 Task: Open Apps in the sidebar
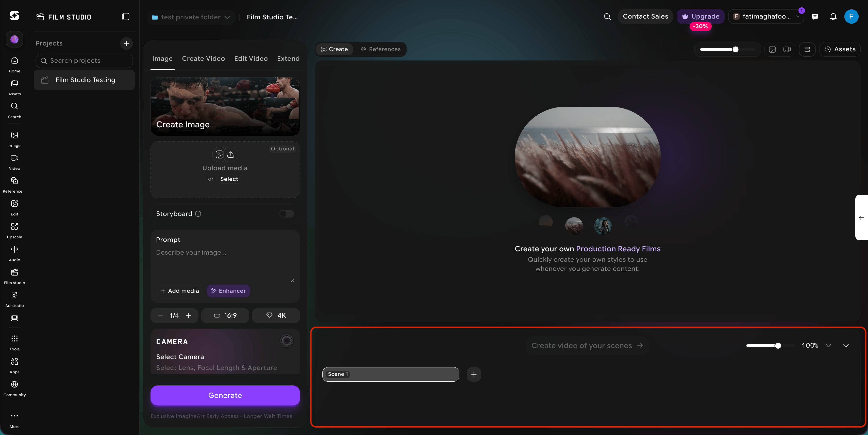[14, 366]
